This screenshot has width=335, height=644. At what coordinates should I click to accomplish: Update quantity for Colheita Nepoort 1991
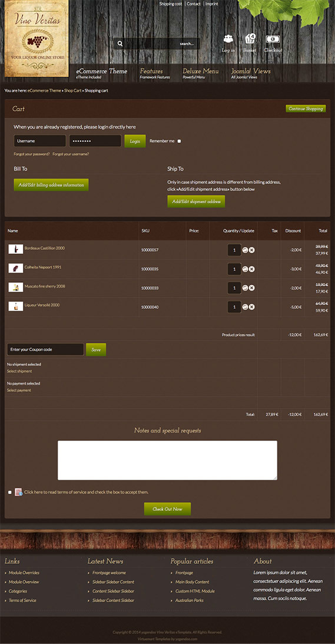pos(245,269)
